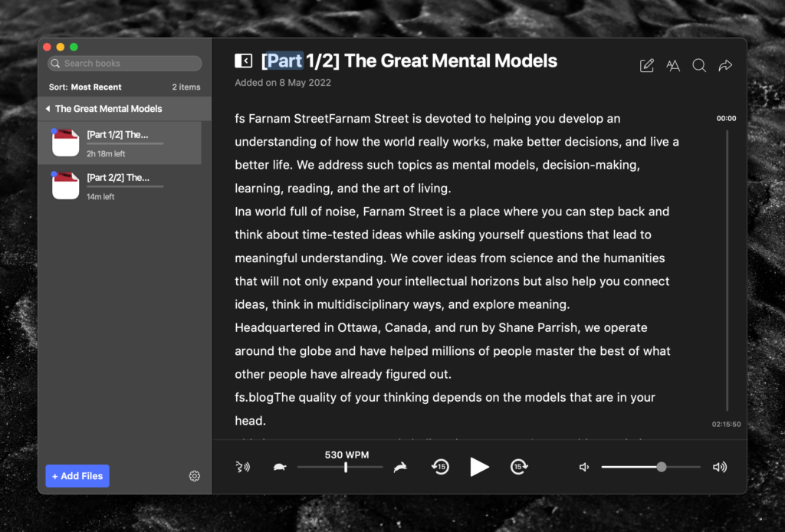This screenshot has height=532, width=785.
Task: Focus the Search books field
Action: 125,64
